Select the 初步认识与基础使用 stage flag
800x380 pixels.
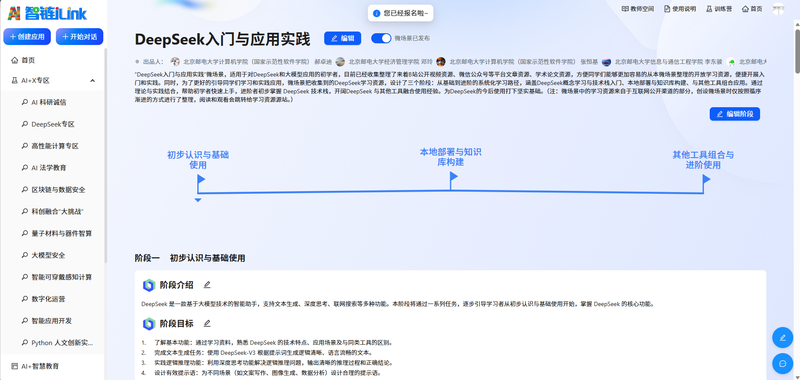(201, 180)
